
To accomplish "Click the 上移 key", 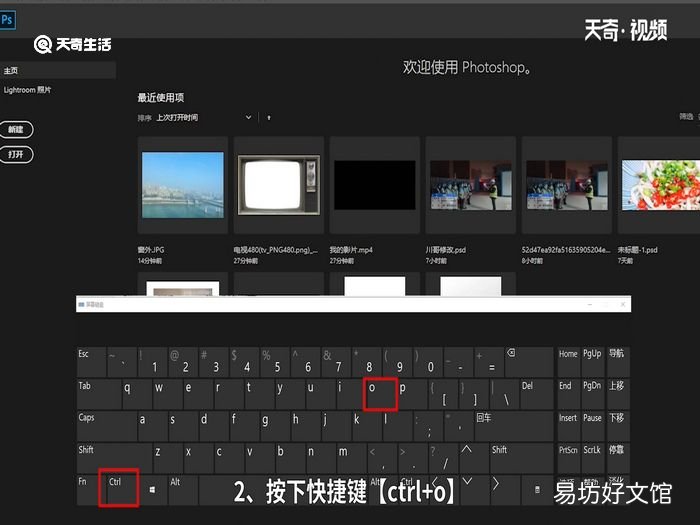I will [617, 394].
